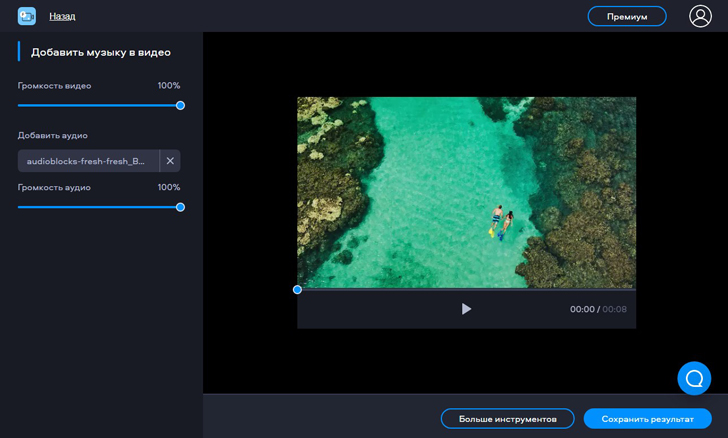Click the 00:00 / 00:08 time display
This screenshot has width=728, height=438.
point(598,310)
